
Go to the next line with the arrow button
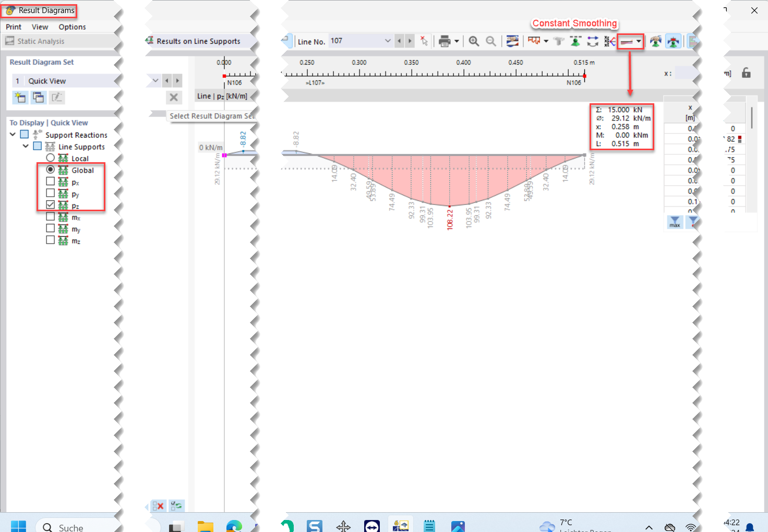tap(410, 41)
